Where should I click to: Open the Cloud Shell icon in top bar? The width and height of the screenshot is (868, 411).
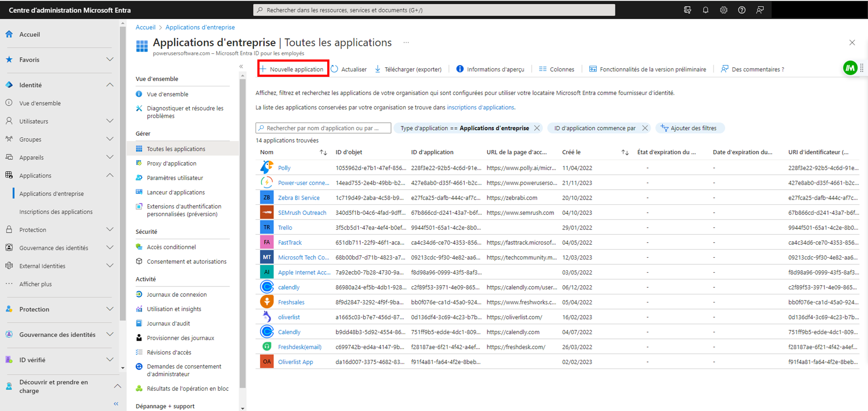click(x=687, y=10)
